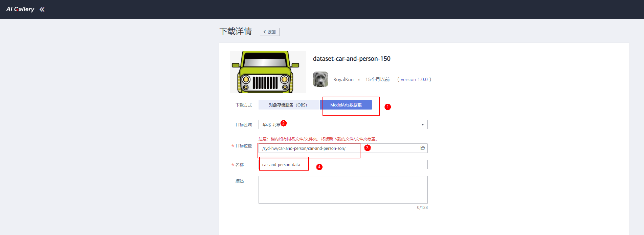Click the dataset-car-and-person-150 title
Viewport: 644px width, 235px height.
pyautogui.click(x=352, y=59)
